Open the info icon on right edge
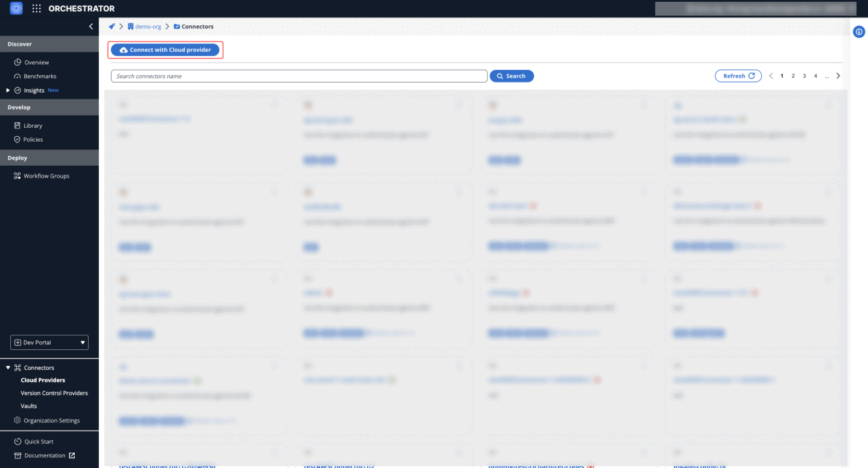The height and width of the screenshot is (468, 868). point(859,32)
